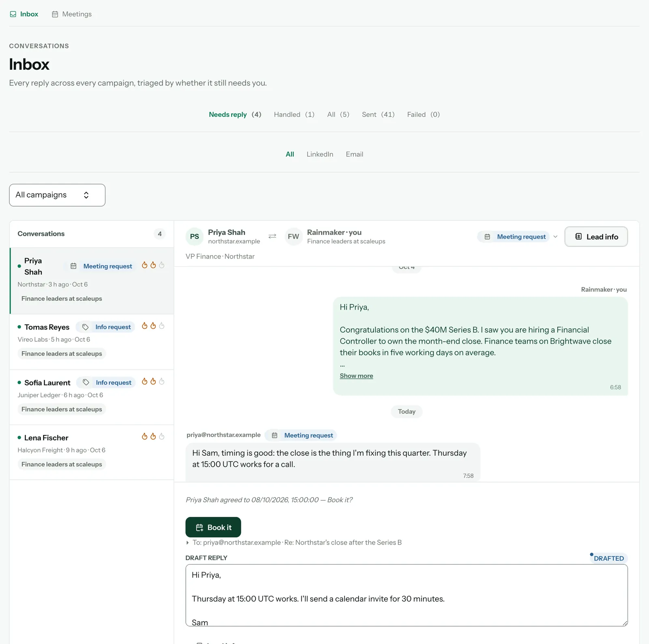The width and height of the screenshot is (649, 644).
Task: Open Sofia Laurent conversation
Action: (x=92, y=397)
